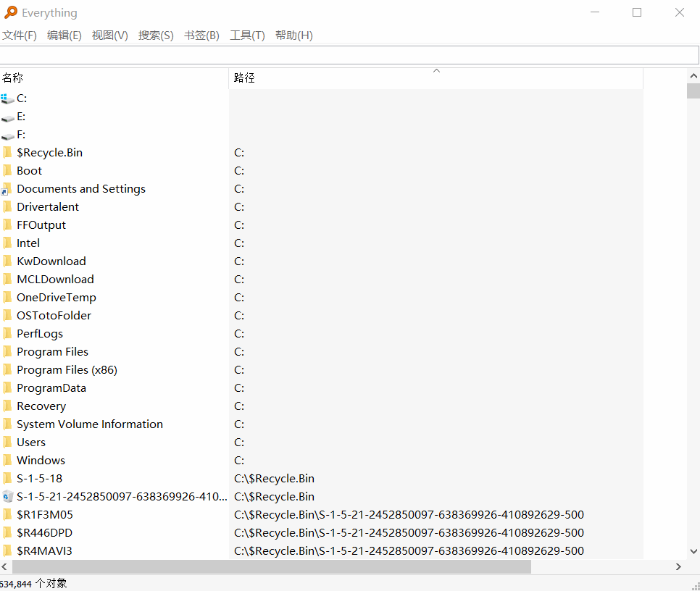Select the Users folder name
Image resolution: width=700 pixels, height=591 pixels.
(31, 443)
